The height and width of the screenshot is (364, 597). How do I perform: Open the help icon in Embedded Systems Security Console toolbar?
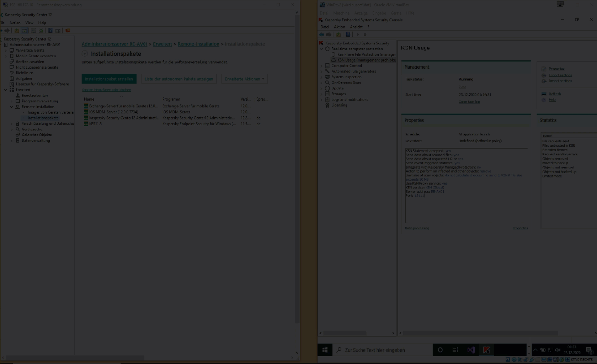pos(348,34)
